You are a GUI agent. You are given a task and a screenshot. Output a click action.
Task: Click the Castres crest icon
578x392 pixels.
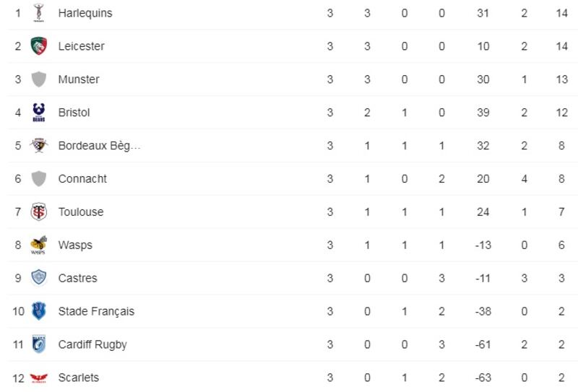[39, 278]
